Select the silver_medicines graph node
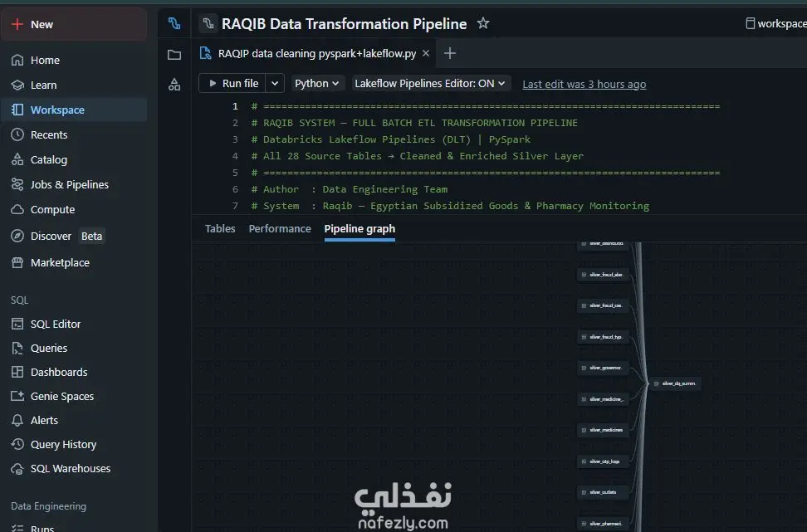The width and height of the screenshot is (807, 532). click(x=603, y=430)
